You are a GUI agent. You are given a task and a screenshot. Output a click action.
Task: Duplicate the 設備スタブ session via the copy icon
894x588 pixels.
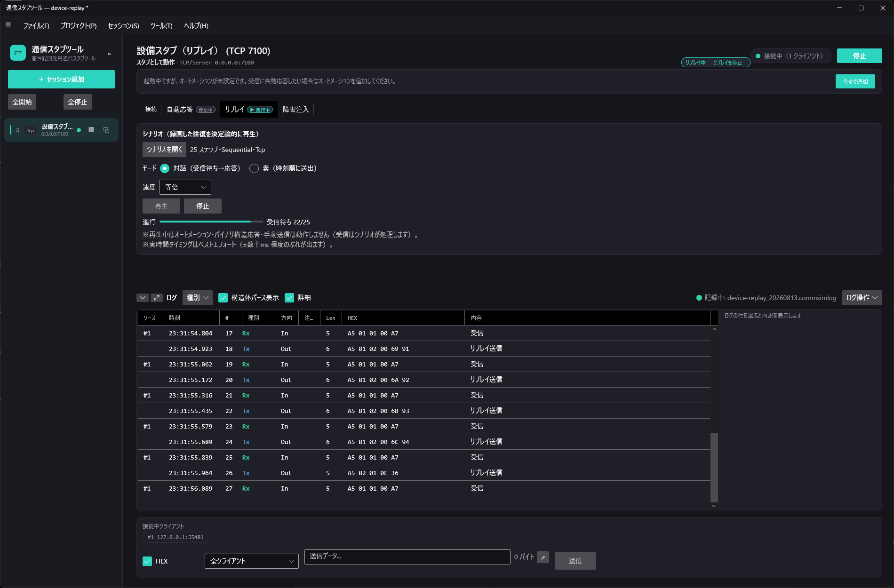click(106, 130)
